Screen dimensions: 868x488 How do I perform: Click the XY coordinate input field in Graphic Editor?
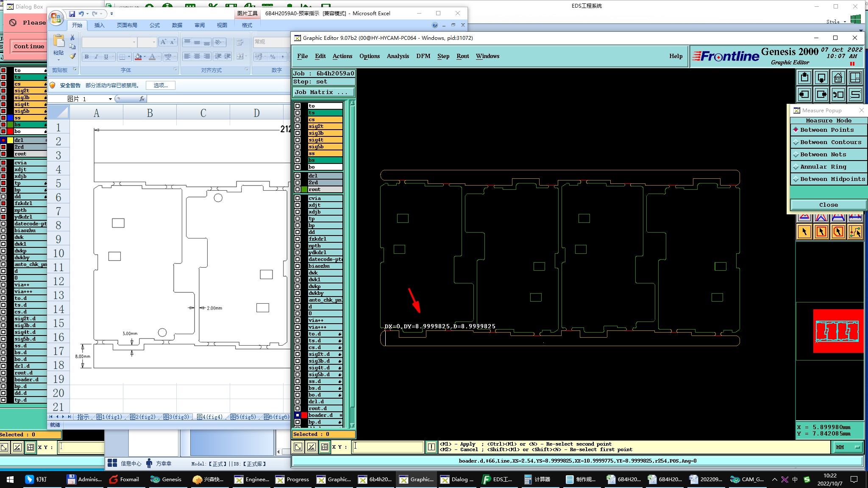[387, 446]
